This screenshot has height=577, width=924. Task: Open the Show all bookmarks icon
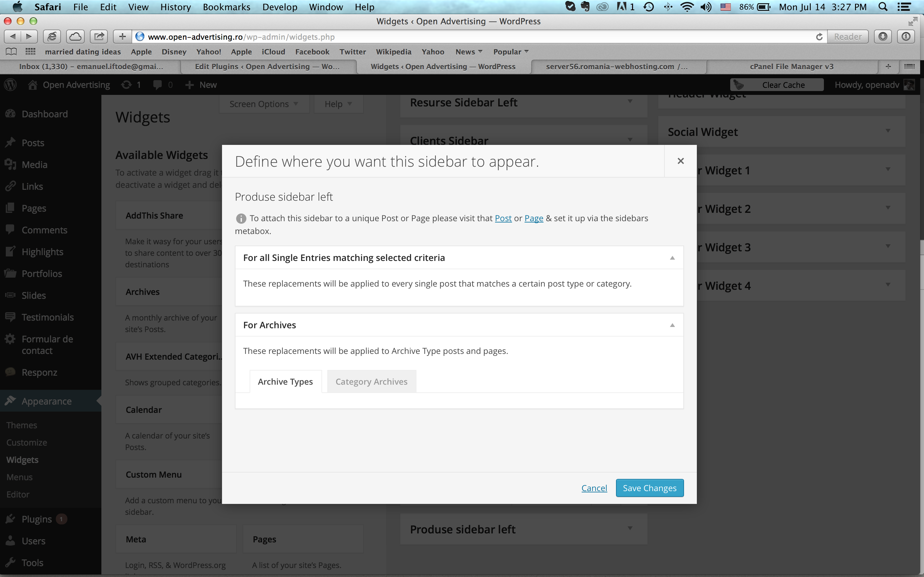pyautogui.click(x=11, y=52)
